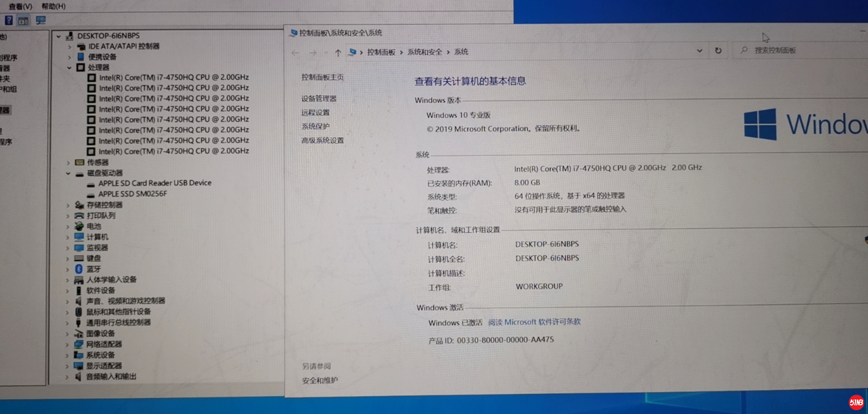Expand the 显示适配器 display adapters node
The image size is (868, 414).
[67, 366]
